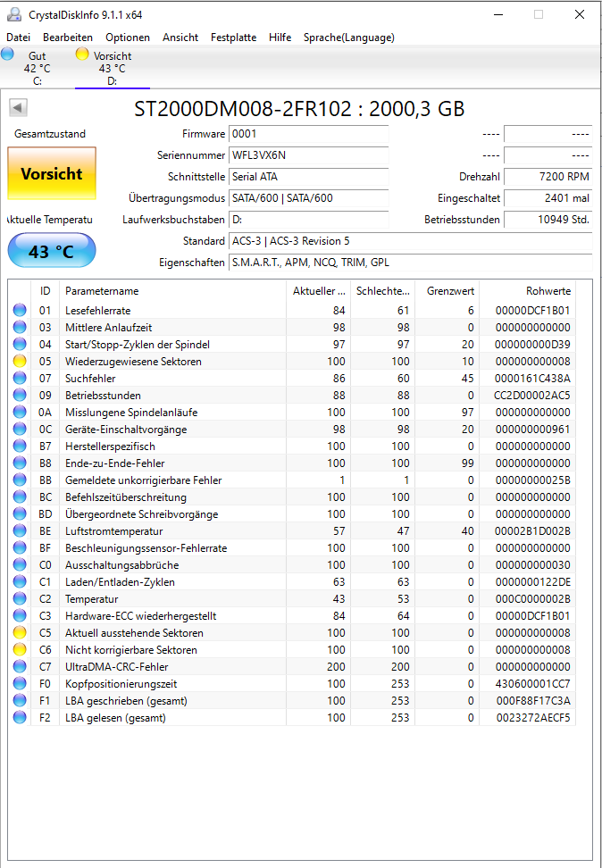This screenshot has height=868, width=602.
Task: Click the blue icon for Hardware-ECC wiederhergestellt
Action: pos(20,616)
